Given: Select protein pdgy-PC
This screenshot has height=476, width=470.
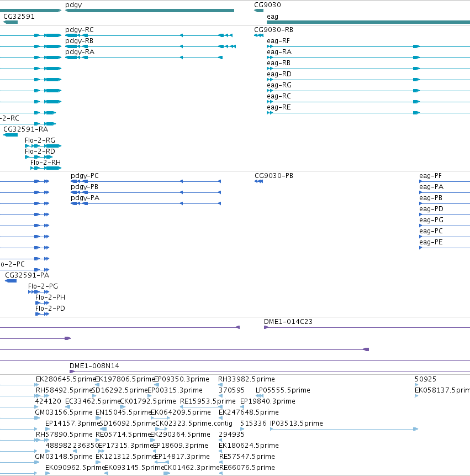Looking at the screenshot, I should point(146,181).
